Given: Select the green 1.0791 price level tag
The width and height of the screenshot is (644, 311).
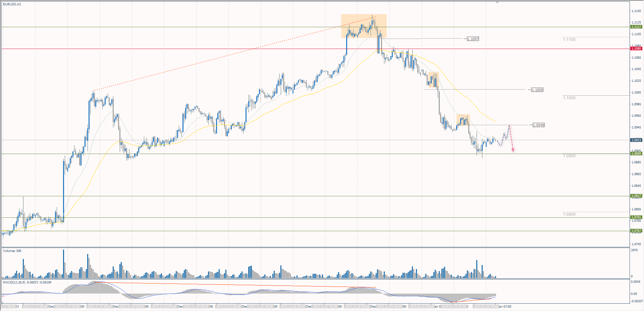Looking at the screenshot, I should (636, 217).
